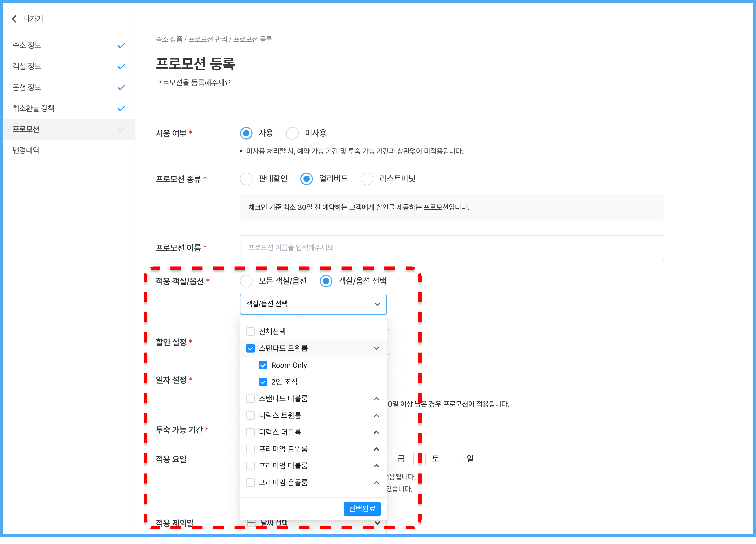
Task: Collapse the 스탠다드 트윈룸 chevron
Action: 376,348
